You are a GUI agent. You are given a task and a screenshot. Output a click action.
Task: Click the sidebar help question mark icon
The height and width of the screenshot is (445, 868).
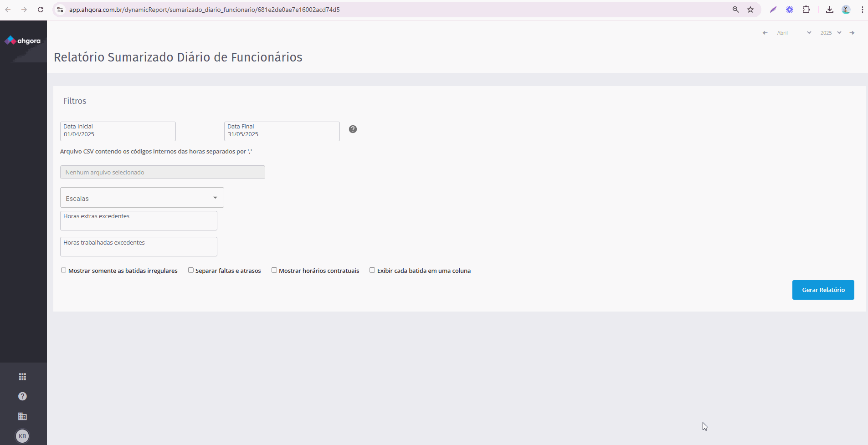click(x=22, y=396)
